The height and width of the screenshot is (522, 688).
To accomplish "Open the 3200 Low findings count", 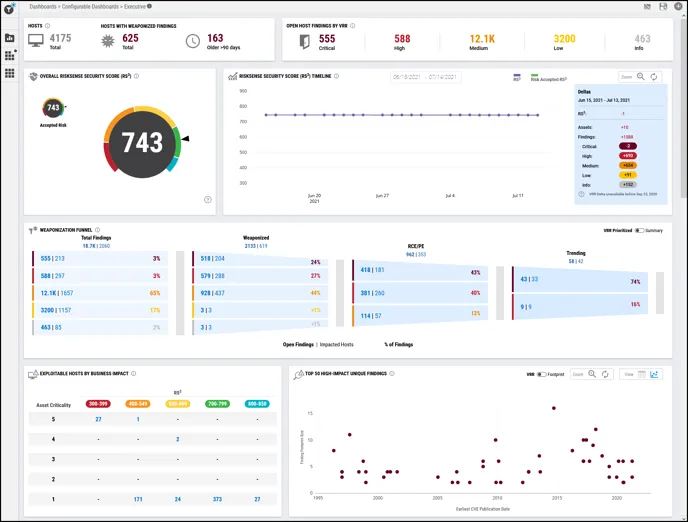I will (x=564, y=39).
